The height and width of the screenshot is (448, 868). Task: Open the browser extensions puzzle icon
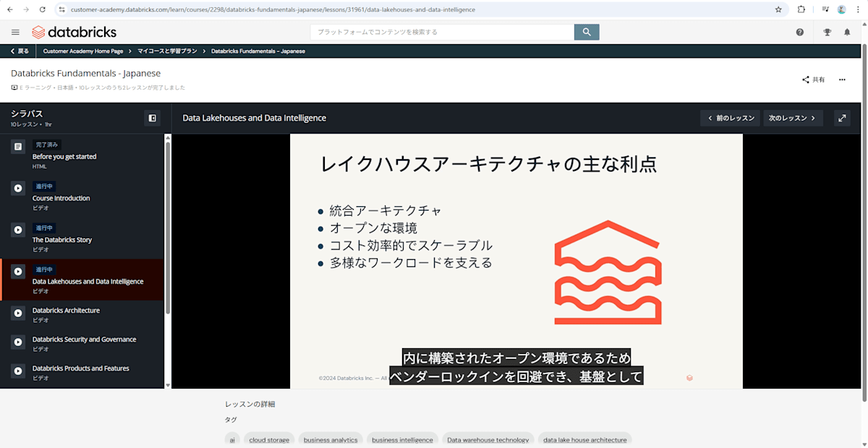801,9
